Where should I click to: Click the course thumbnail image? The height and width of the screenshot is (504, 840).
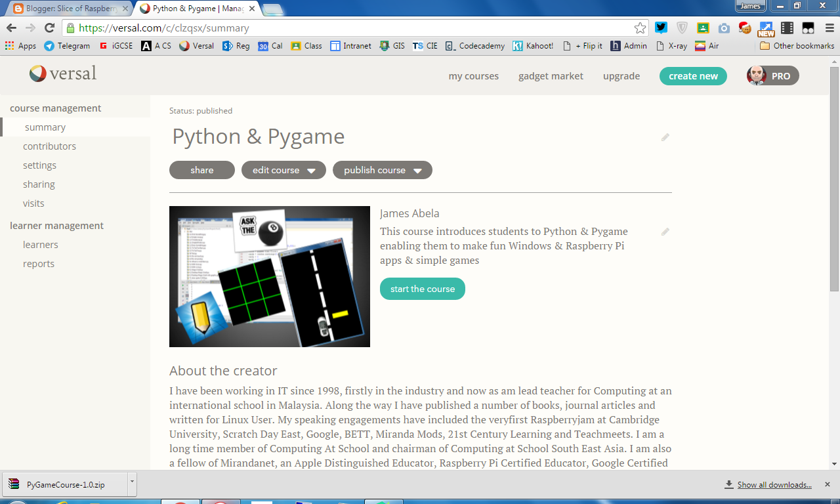(x=270, y=276)
